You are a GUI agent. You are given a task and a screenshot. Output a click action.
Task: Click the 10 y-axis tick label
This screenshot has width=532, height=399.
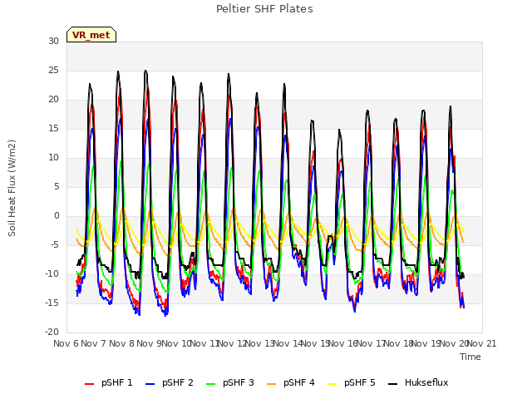point(53,157)
